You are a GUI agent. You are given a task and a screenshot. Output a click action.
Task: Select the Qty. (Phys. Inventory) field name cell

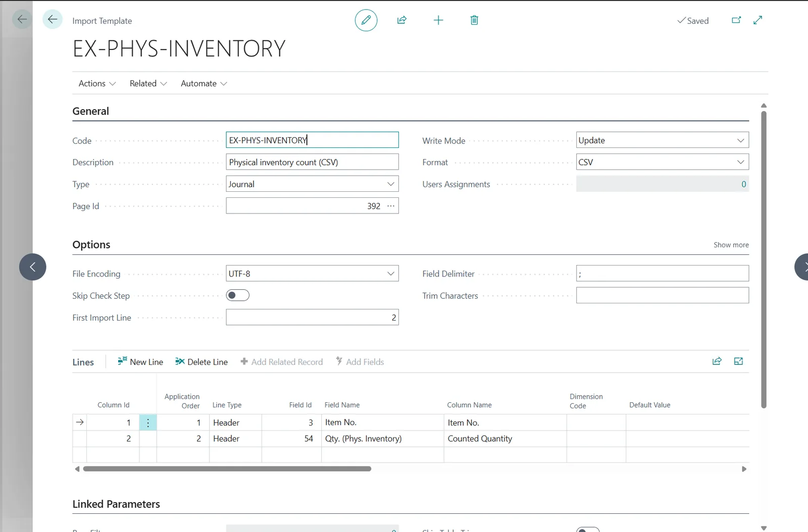(382, 439)
